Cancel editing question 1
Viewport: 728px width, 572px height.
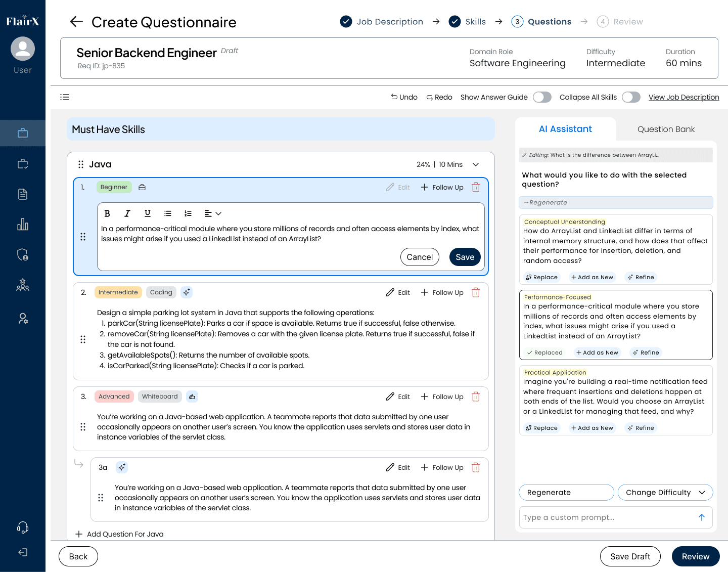pos(420,257)
